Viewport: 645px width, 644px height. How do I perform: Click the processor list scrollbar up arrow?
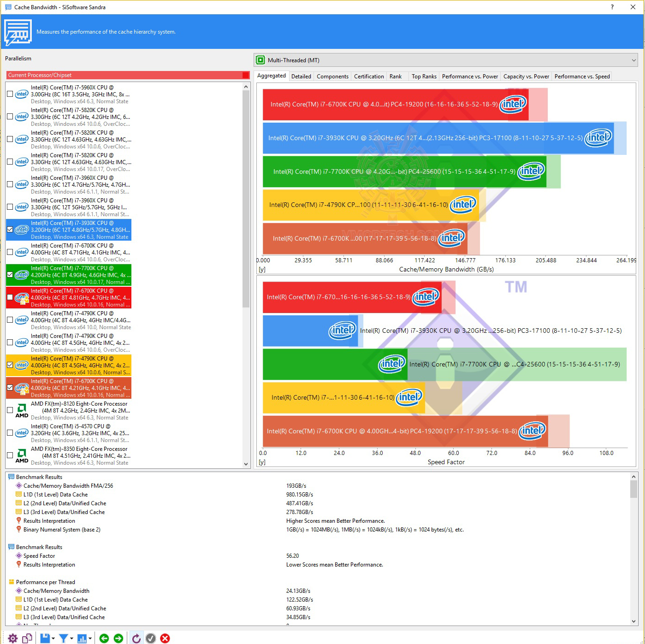tap(246, 87)
